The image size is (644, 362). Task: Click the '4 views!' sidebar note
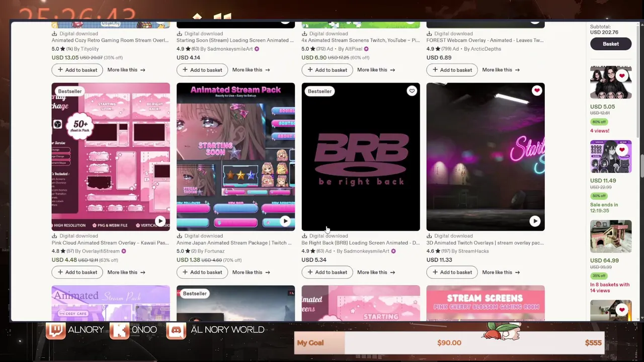(600, 131)
